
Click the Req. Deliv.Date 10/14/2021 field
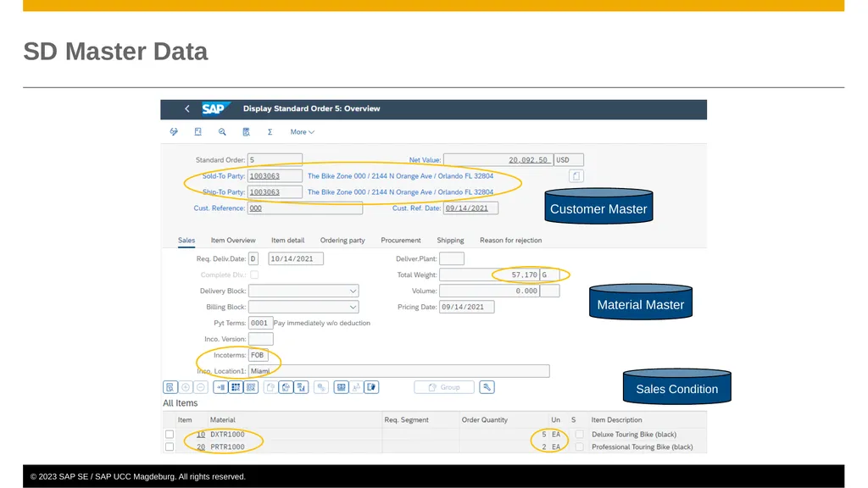pos(296,258)
